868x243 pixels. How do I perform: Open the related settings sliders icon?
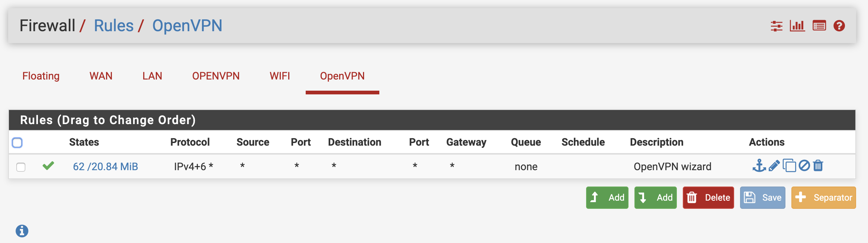point(777,26)
